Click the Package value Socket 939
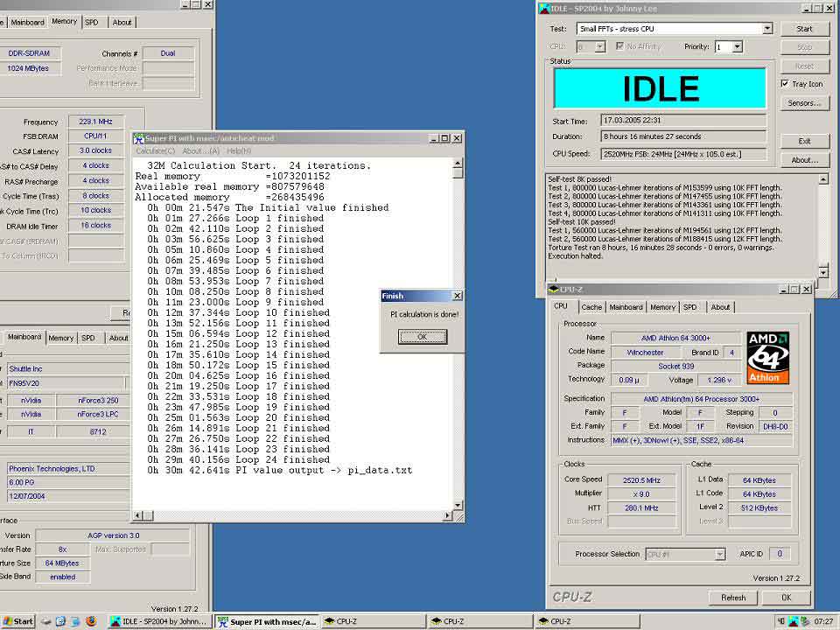Image resolution: width=840 pixels, height=630 pixels. (x=675, y=367)
